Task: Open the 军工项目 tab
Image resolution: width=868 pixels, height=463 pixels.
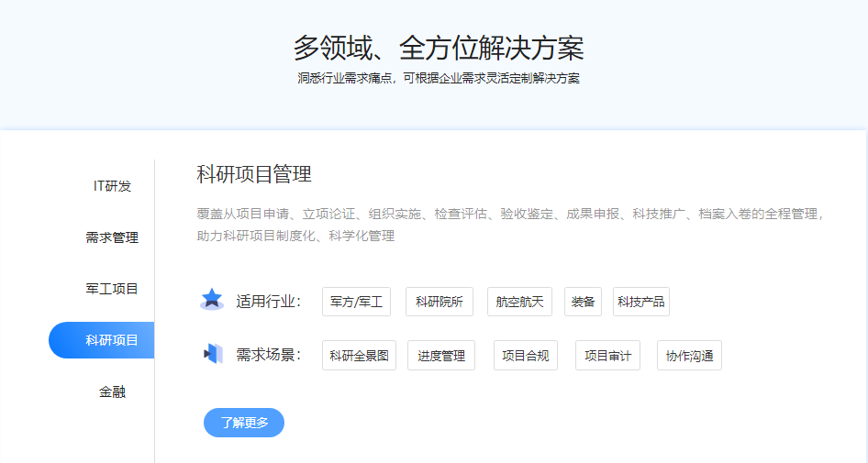Action: pos(112,289)
